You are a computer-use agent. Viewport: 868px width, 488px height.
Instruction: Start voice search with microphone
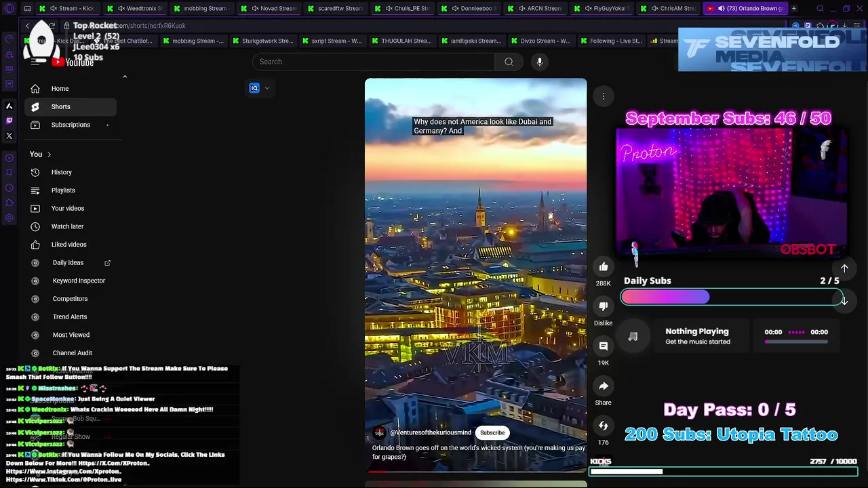(x=540, y=62)
